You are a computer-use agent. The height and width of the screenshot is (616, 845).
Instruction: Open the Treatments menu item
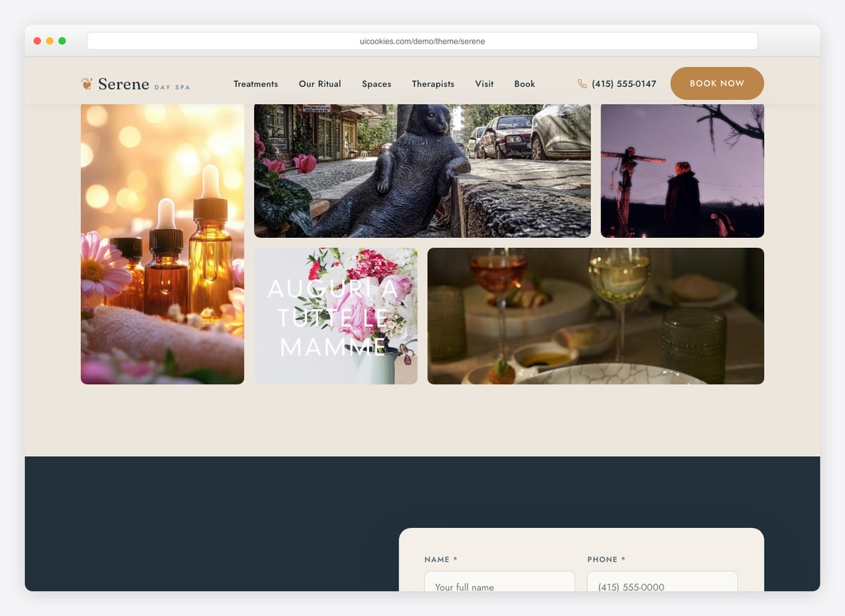pos(256,84)
